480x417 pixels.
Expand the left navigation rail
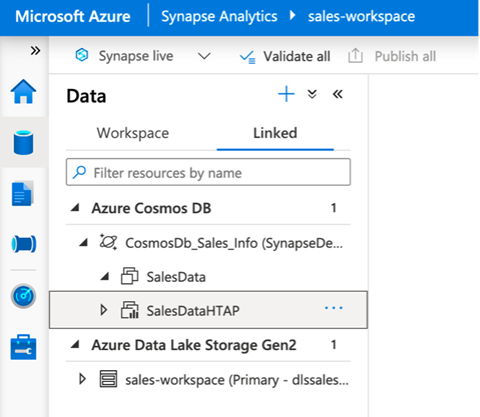pyautogui.click(x=35, y=51)
